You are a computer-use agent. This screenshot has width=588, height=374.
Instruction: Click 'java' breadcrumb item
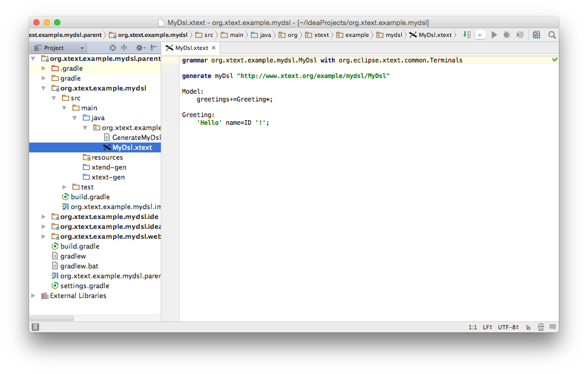[261, 35]
